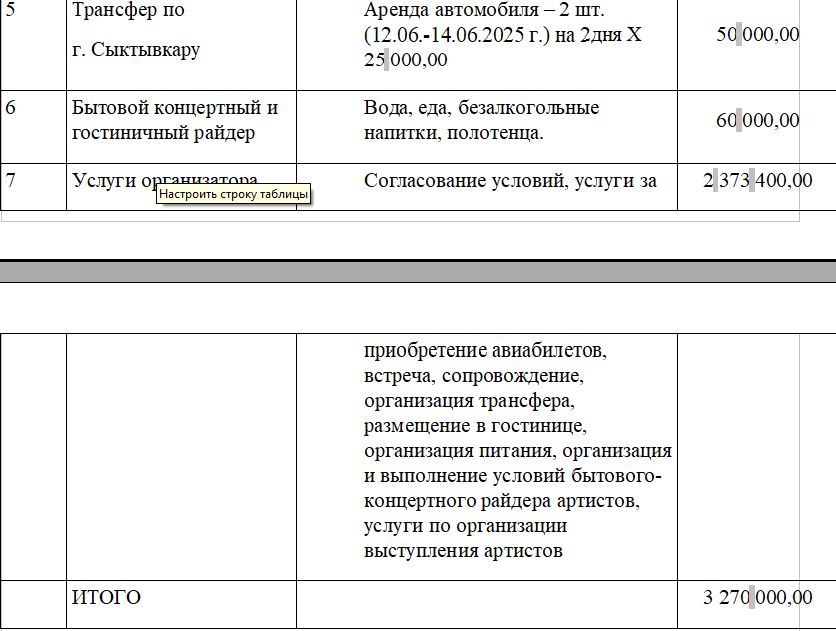Click the row number 7 cell
This screenshot has height=631, width=836.
click(11, 180)
